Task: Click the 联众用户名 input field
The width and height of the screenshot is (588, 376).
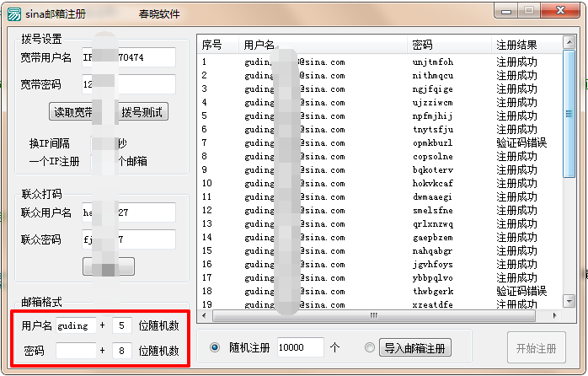Action: 129,212
